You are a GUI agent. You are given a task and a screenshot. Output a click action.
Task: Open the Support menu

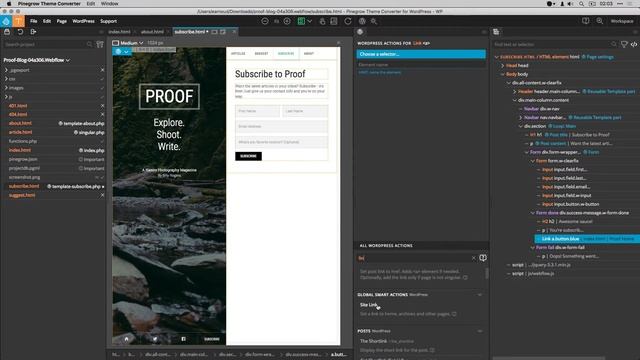coord(108,21)
